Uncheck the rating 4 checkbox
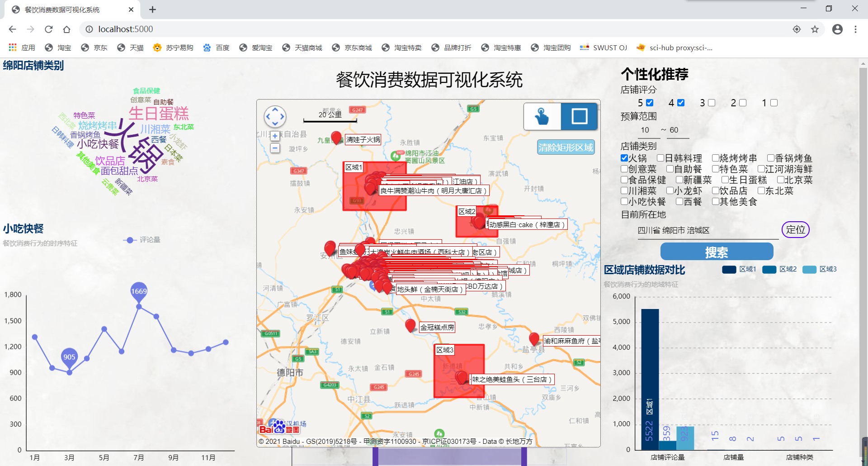 681,103
